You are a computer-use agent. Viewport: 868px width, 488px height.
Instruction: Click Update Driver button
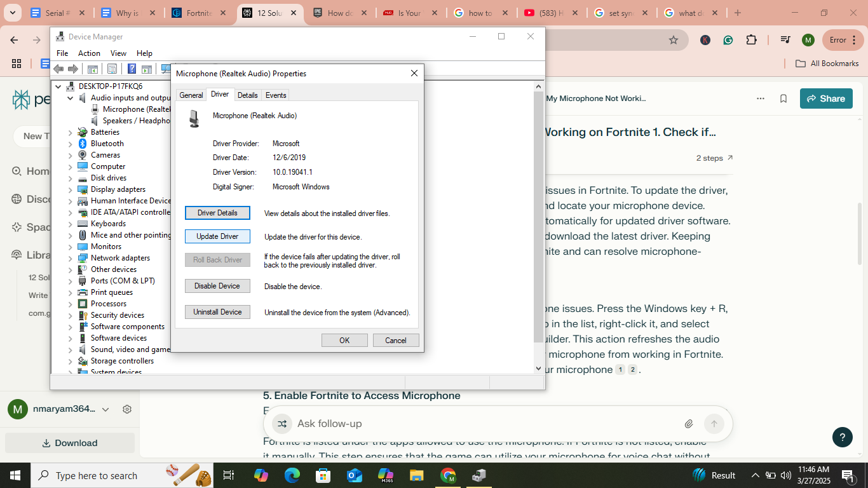217,236
